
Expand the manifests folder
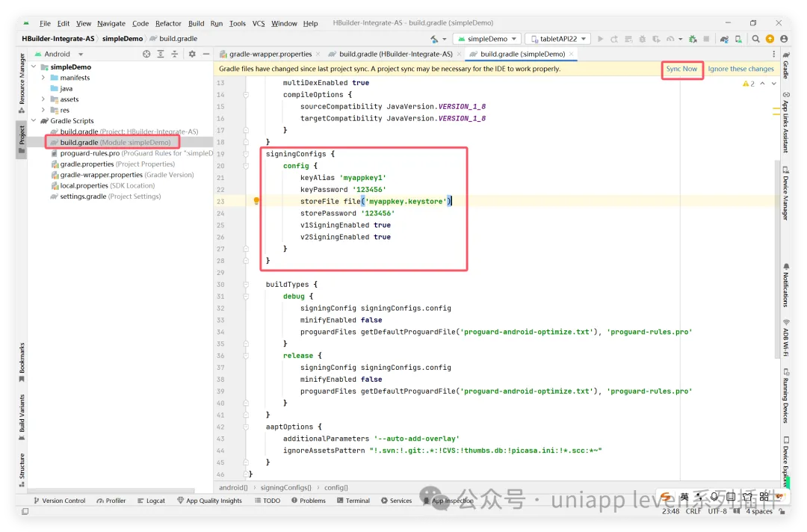point(43,78)
